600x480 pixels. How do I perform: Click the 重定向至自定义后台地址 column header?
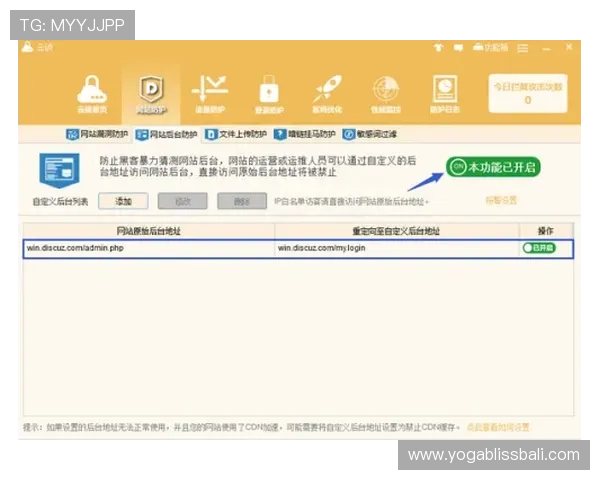pos(396,231)
